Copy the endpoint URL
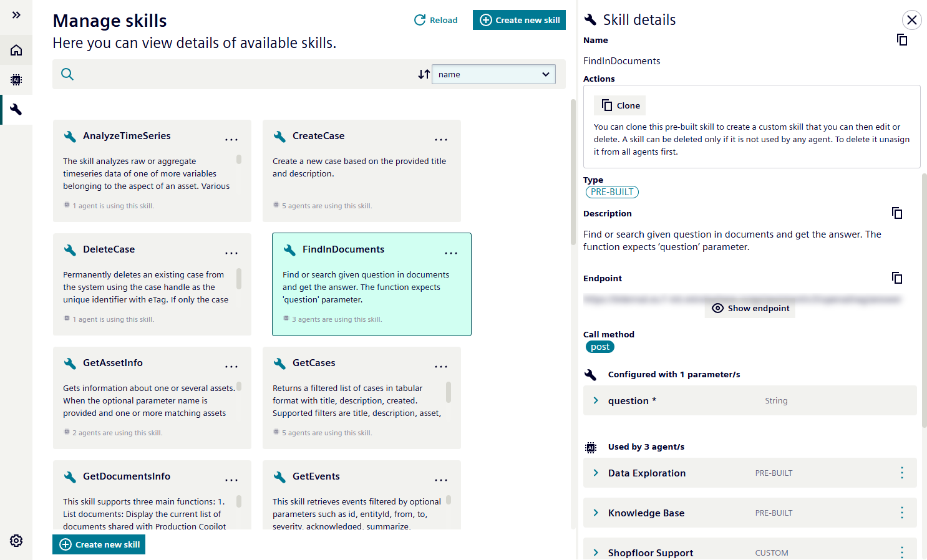Screen dimensions: 927x560 tap(896, 278)
